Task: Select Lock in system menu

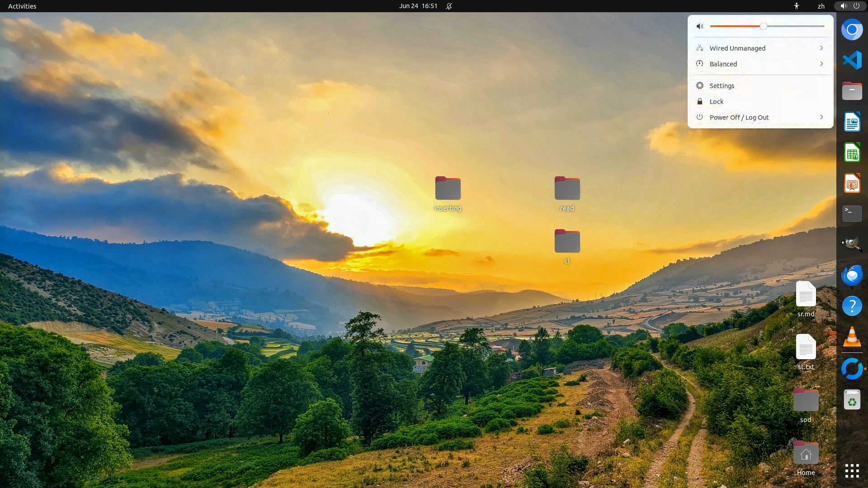Action: [716, 102]
